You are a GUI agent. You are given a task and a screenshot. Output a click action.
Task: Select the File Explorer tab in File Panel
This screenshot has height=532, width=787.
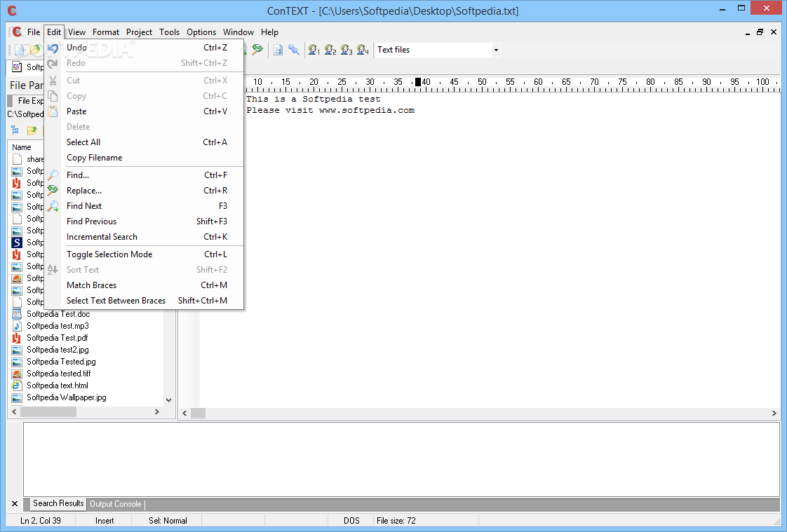pyautogui.click(x=27, y=101)
